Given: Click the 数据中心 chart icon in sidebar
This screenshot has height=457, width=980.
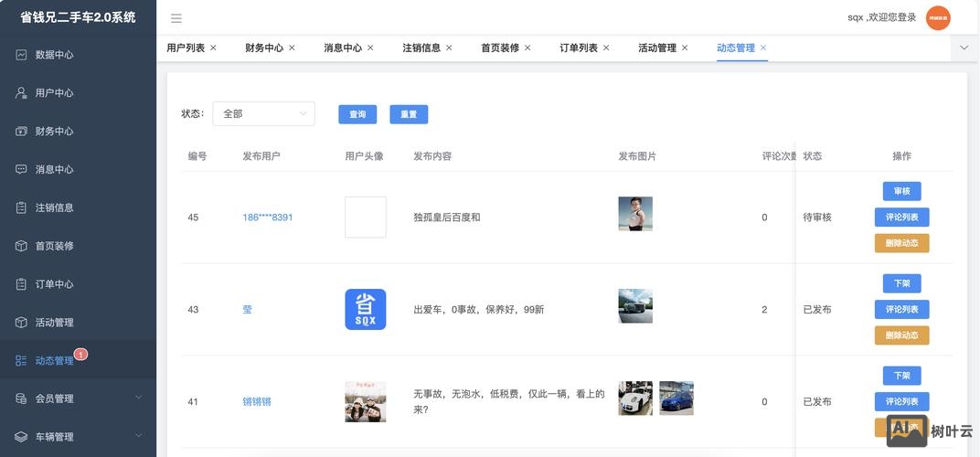Looking at the screenshot, I should [21, 55].
